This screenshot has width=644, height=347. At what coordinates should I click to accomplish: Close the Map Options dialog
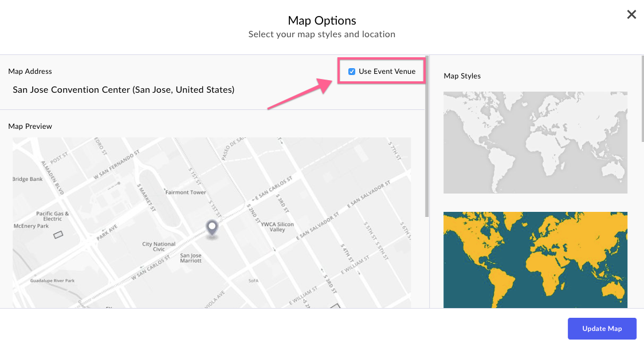tap(631, 15)
